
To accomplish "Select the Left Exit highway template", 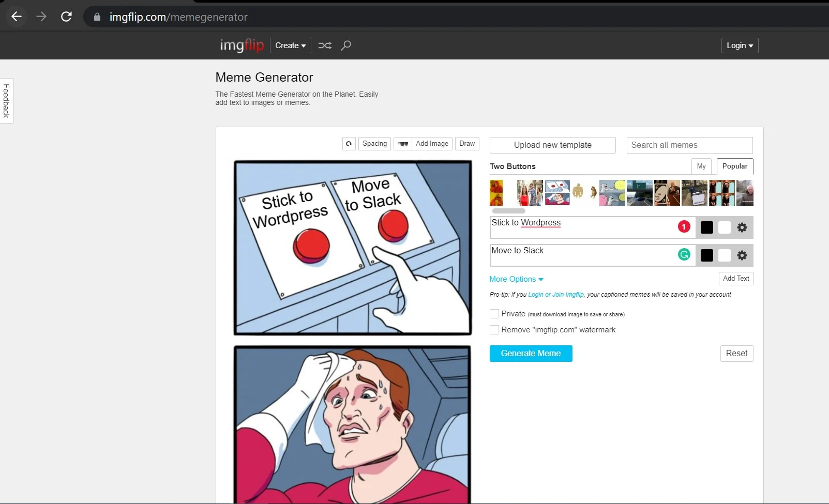I will pos(640,193).
